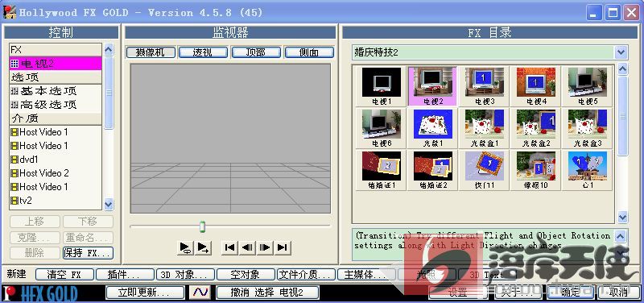Jump to the last frame icon
This screenshot has width=644, height=303.
click(283, 247)
